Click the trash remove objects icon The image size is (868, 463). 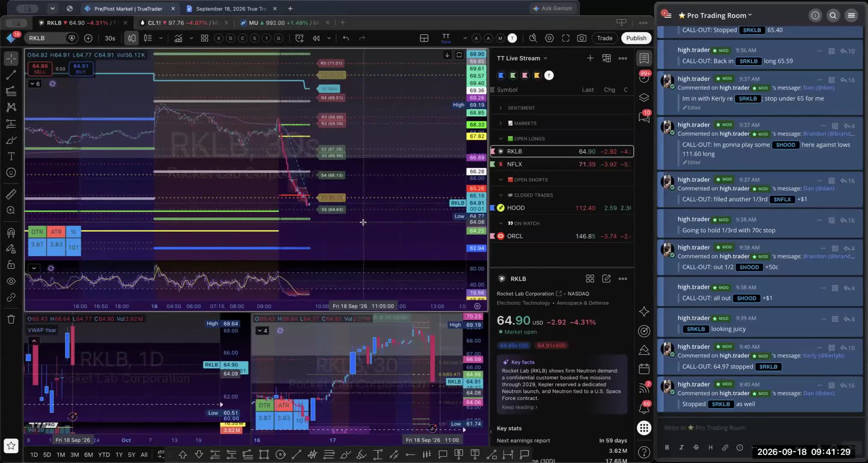click(x=11, y=319)
